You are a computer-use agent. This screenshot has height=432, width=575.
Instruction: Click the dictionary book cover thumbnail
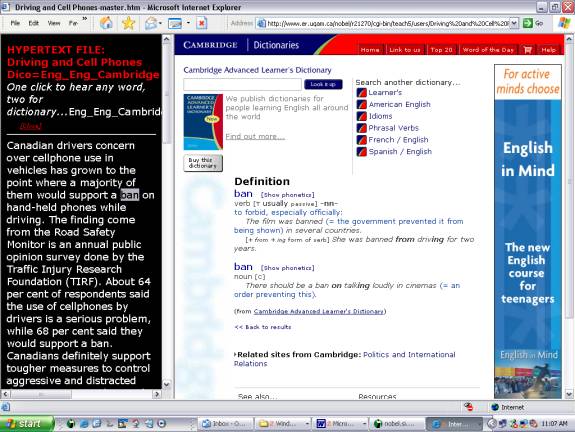tap(203, 122)
